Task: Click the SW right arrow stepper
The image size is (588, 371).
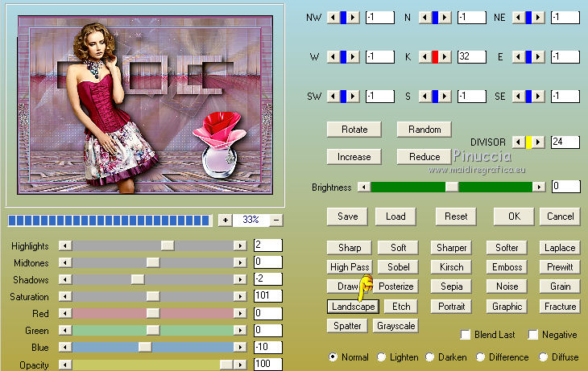Action: click(353, 97)
